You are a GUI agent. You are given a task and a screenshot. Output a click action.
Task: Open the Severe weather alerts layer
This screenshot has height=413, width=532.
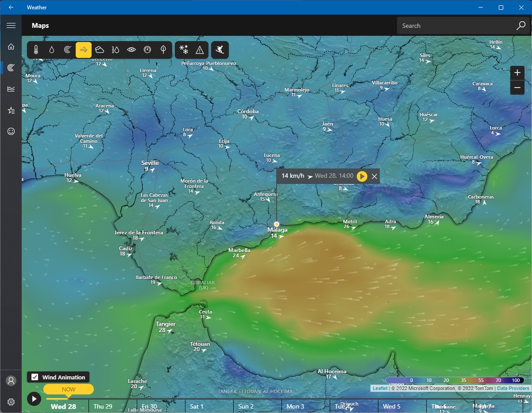[x=200, y=50]
